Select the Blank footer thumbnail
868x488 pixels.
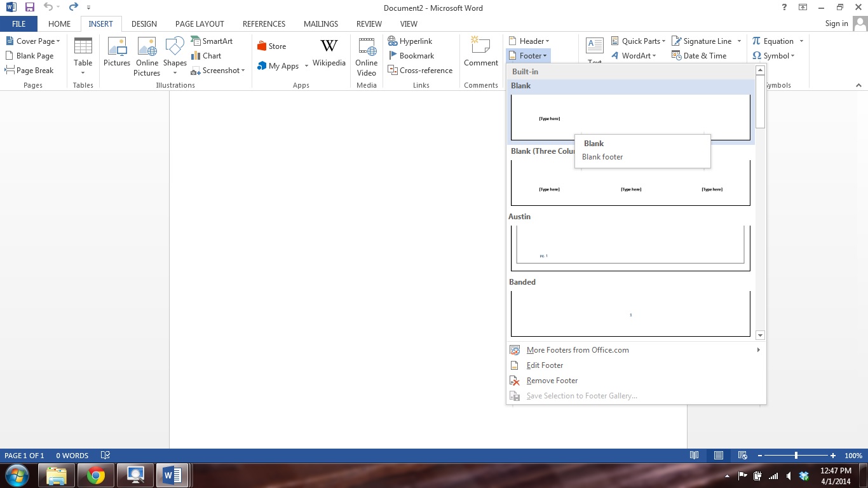click(630, 118)
